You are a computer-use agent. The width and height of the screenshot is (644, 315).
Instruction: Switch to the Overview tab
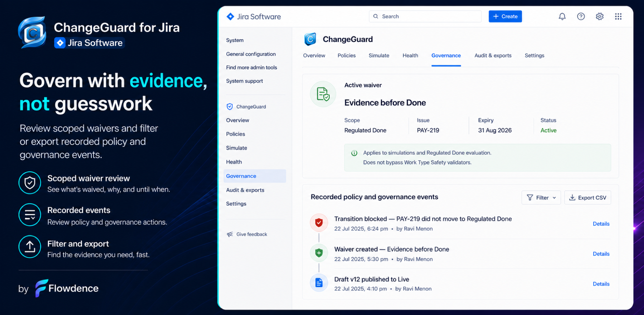click(x=314, y=56)
